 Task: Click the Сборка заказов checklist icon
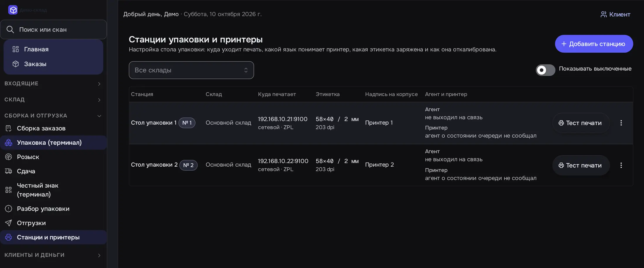point(8,128)
